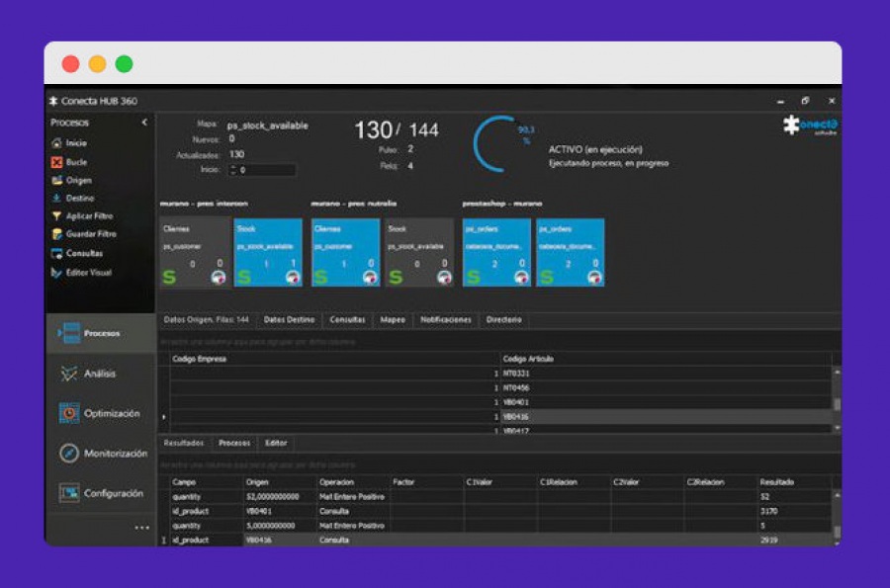The image size is (890, 588).
Task: Open the Configuración section
Action: click(x=100, y=493)
